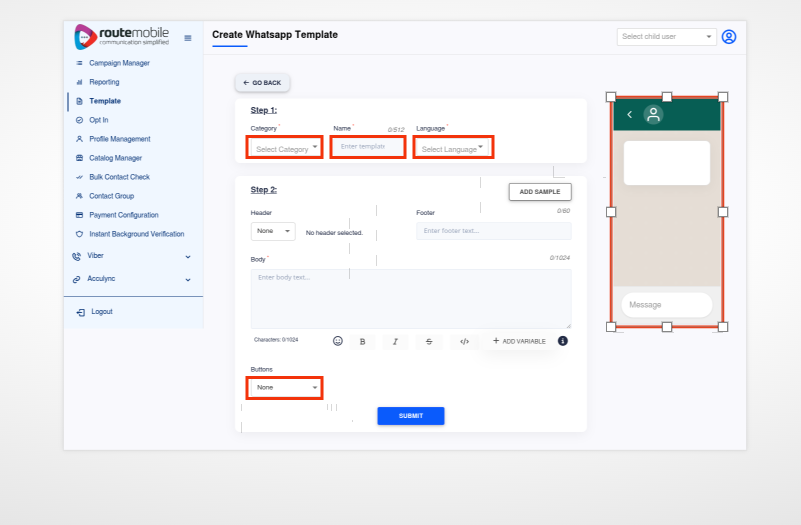Open Profile Management page
The width and height of the screenshot is (801, 525).
120,139
